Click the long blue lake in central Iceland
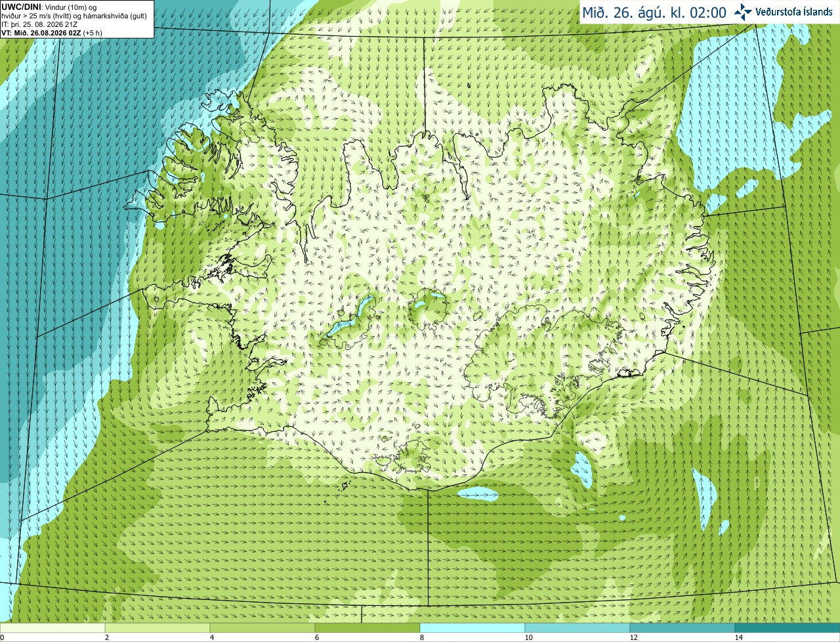The height and width of the screenshot is (642, 840). [351, 315]
